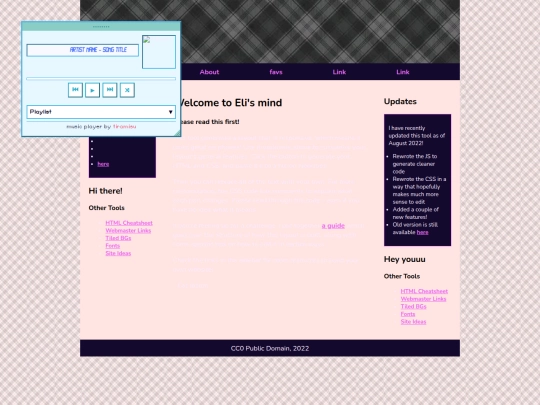Click the Updates heading

coord(400,101)
